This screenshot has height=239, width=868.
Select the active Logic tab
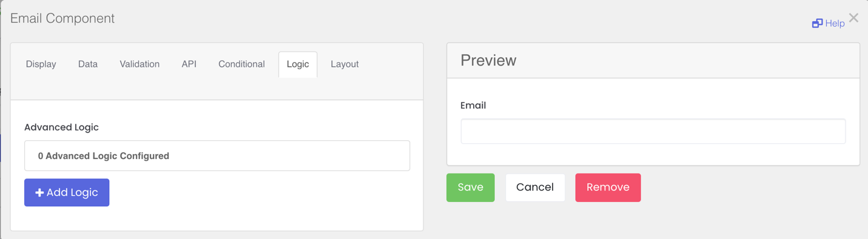tap(298, 64)
